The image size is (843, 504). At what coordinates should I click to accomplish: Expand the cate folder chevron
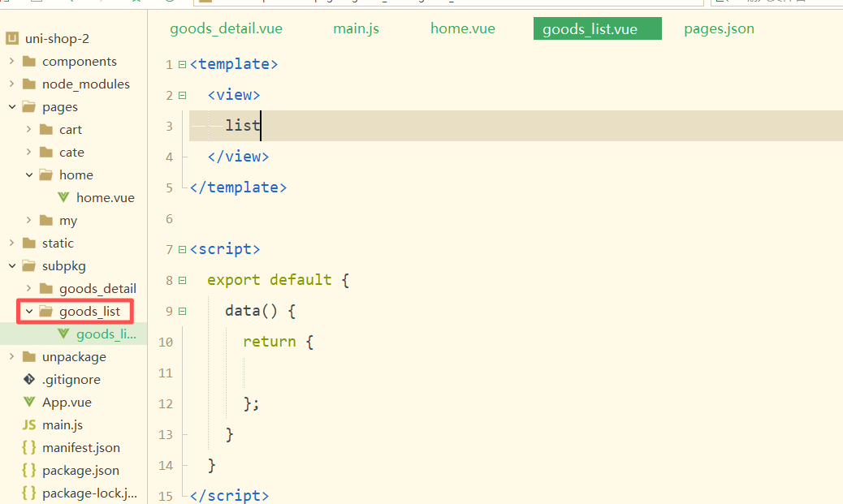[x=29, y=152]
